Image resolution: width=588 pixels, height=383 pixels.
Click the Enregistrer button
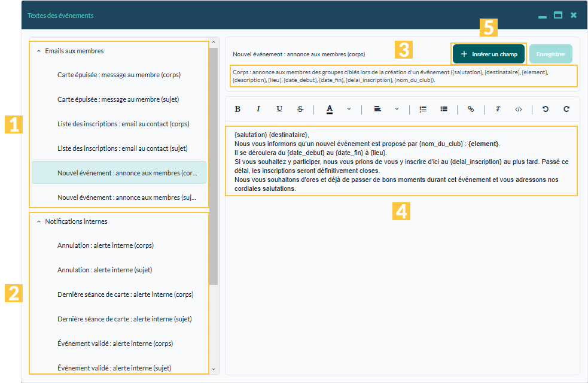click(x=551, y=54)
